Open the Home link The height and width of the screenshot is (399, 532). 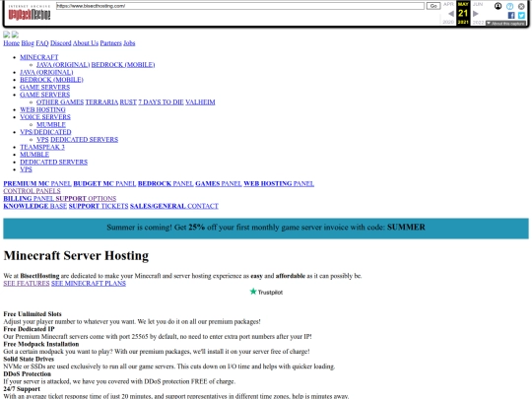click(x=12, y=43)
